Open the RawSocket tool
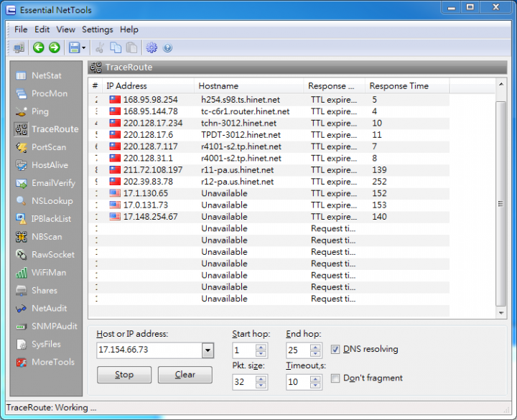The width and height of the screenshot is (517, 420). pyautogui.click(x=46, y=254)
